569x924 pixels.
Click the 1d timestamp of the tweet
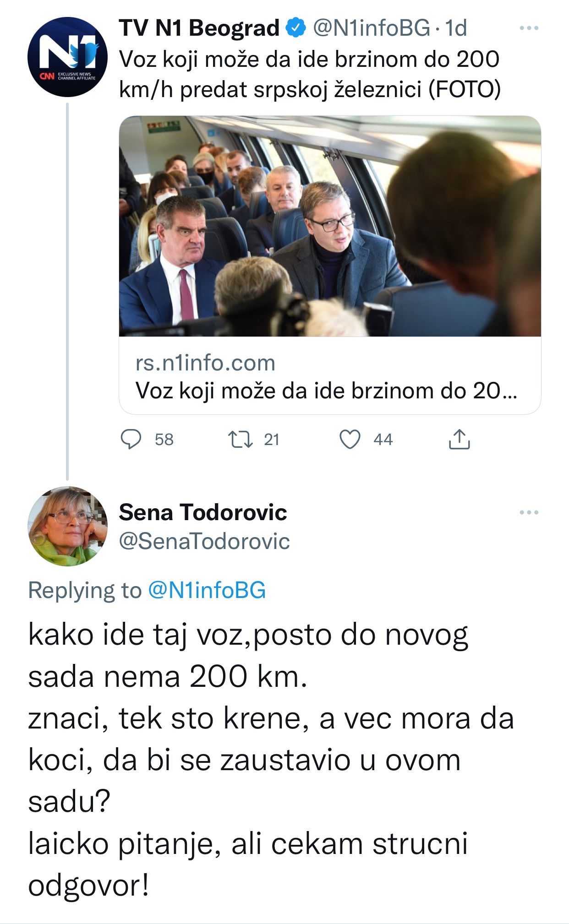[x=456, y=28]
